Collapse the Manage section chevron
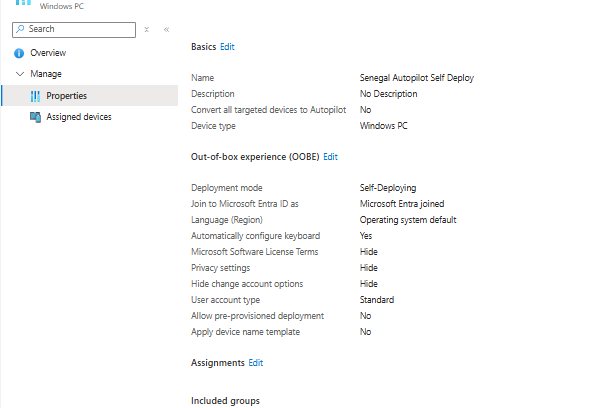The width and height of the screenshot is (609, 408). point(19,74)
